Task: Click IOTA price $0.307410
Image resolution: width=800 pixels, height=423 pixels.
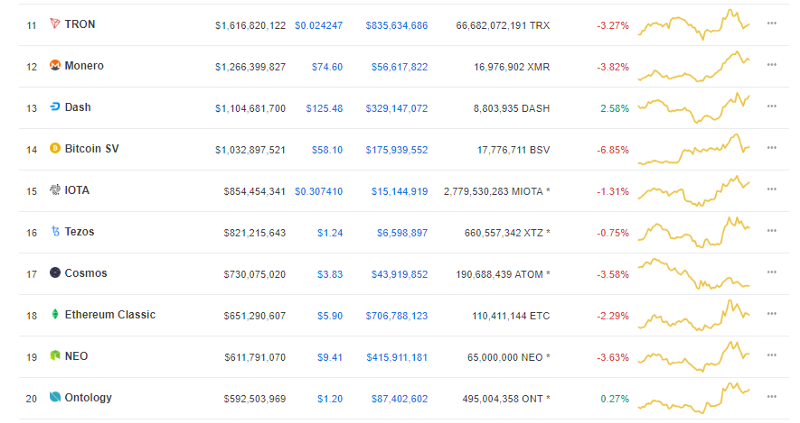Action: [x=319, y=191]
